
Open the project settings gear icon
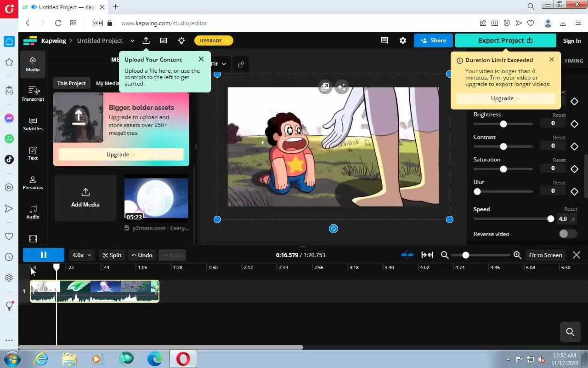pyautogui.click(x=403, y=40)
